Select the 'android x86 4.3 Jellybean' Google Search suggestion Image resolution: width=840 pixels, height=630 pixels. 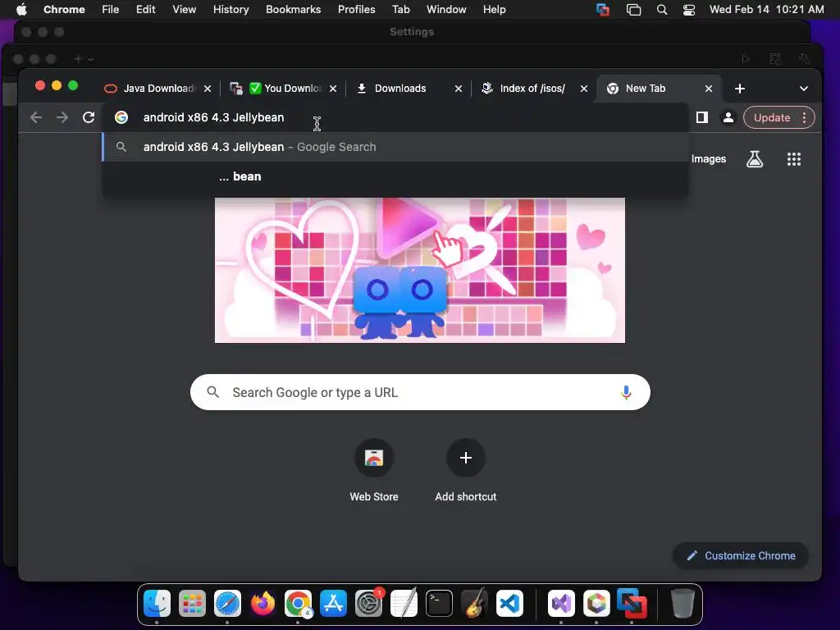(x=395, y=147)
